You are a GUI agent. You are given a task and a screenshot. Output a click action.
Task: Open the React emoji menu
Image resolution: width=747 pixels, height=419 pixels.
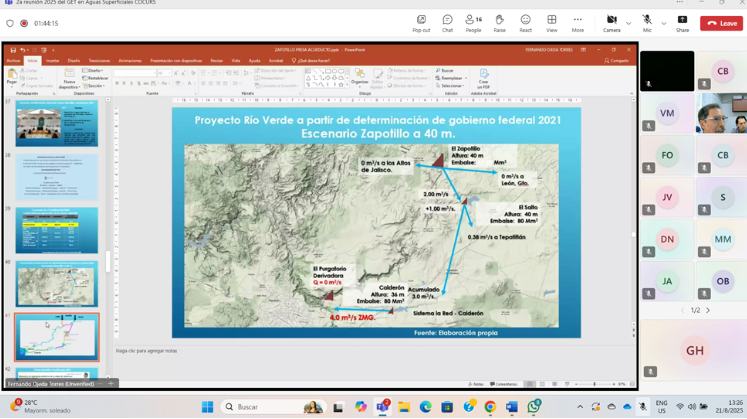(x=525, y=23)
